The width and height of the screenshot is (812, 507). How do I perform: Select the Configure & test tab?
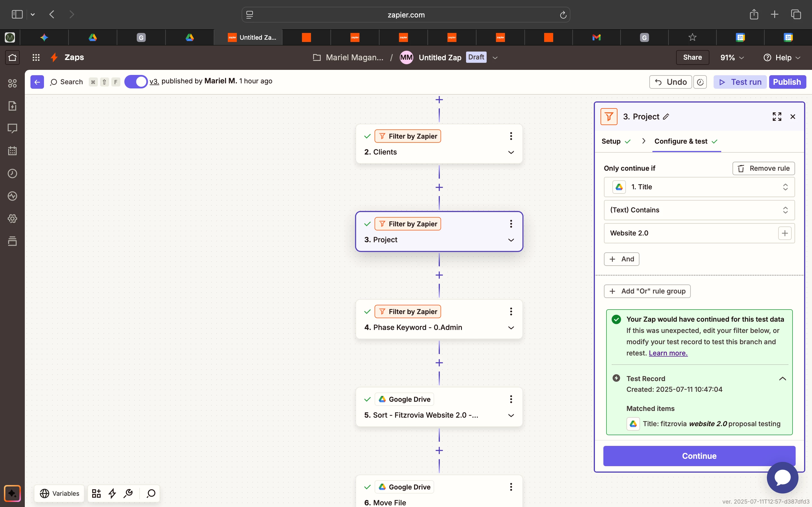(681, 141)
